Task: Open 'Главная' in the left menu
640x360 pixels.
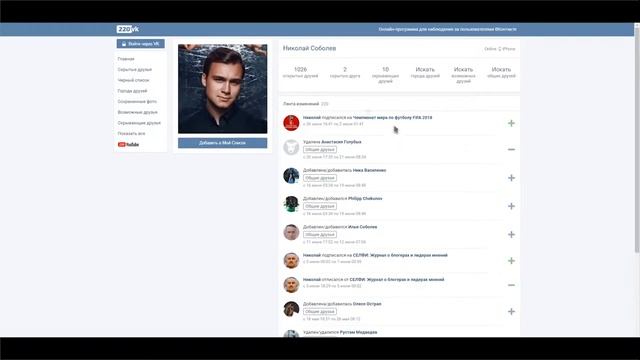Action: tap(126, 59)
